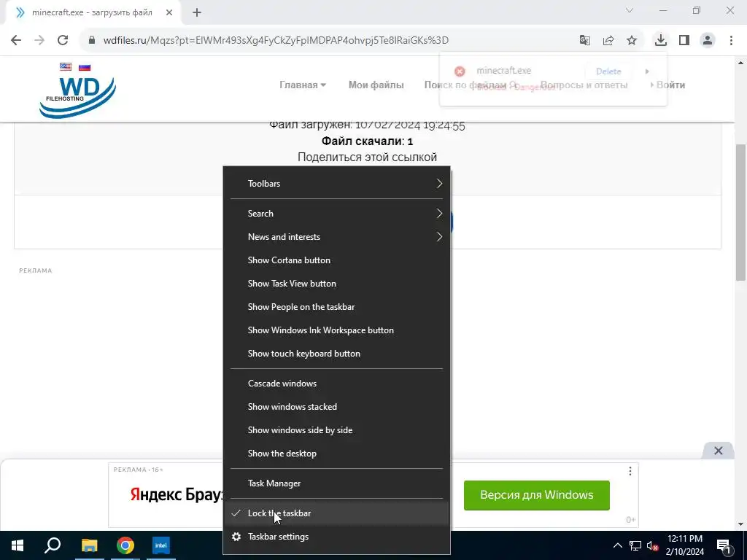Open Chrome three-dot menu
Screen dimensions: 747x560
point(731,41)
